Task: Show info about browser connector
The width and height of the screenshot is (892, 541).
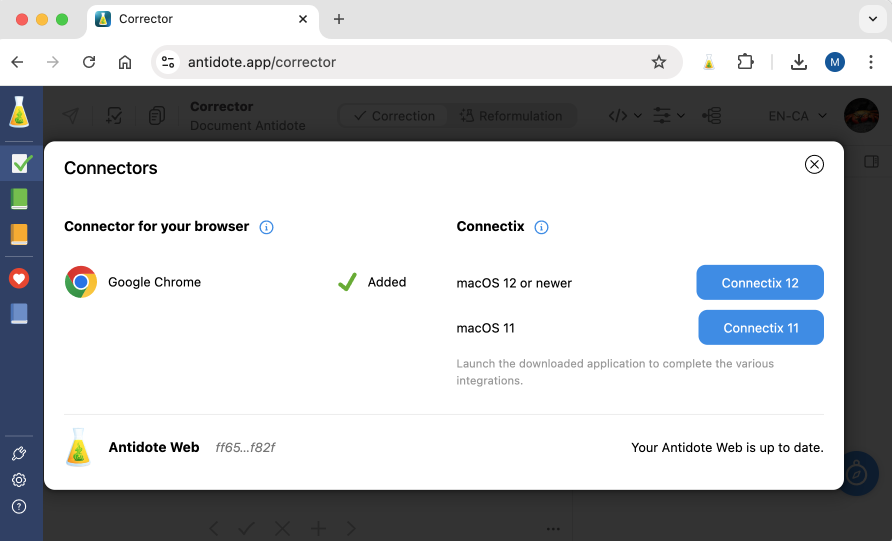Action: pos(267,227)
